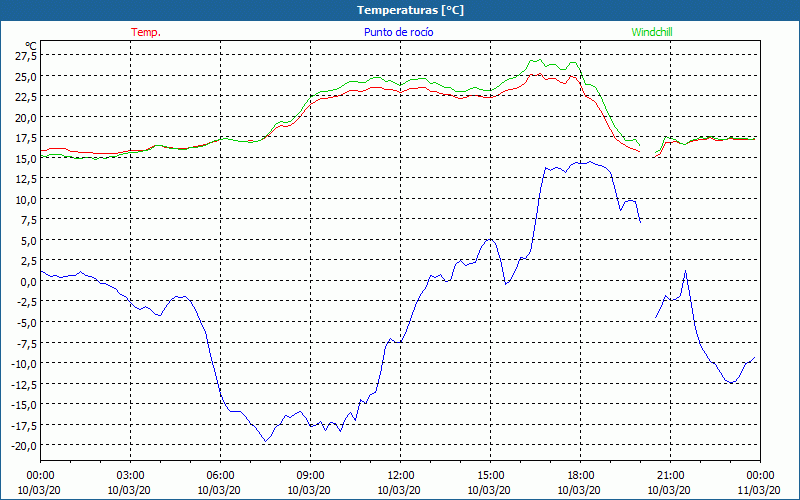Click the -5,0 y-axis value
800x500 pixels.
coord(27,322)
